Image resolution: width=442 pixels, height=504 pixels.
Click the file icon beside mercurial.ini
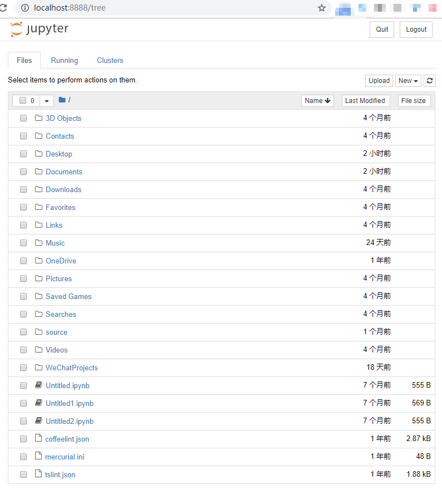pos(38,456)
